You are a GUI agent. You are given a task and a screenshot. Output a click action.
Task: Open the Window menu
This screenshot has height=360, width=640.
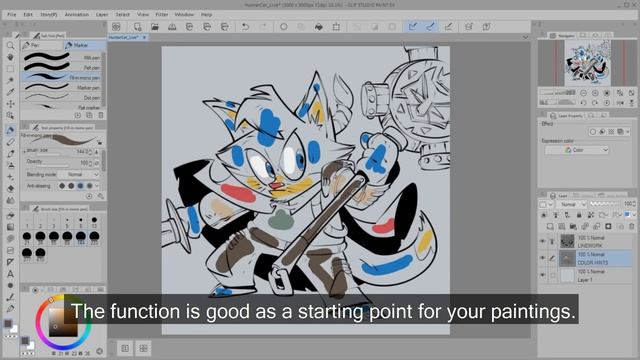coord(184,14)
